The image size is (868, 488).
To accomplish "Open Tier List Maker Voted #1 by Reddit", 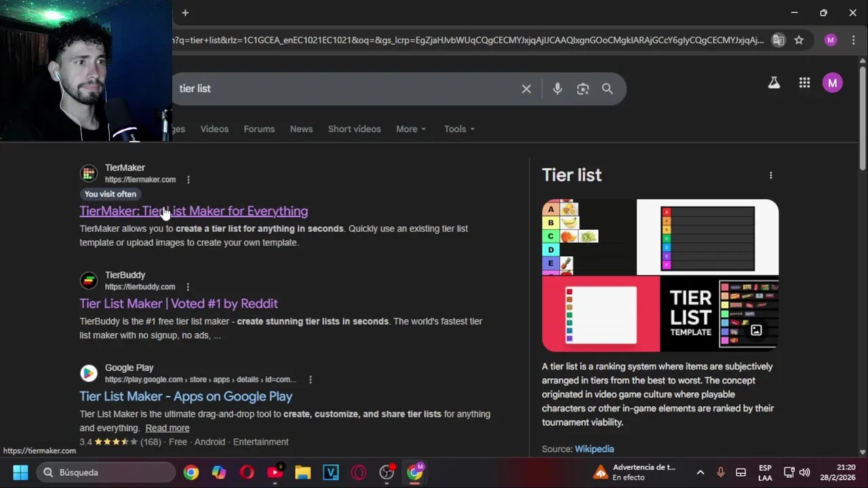I will point(178,304).
